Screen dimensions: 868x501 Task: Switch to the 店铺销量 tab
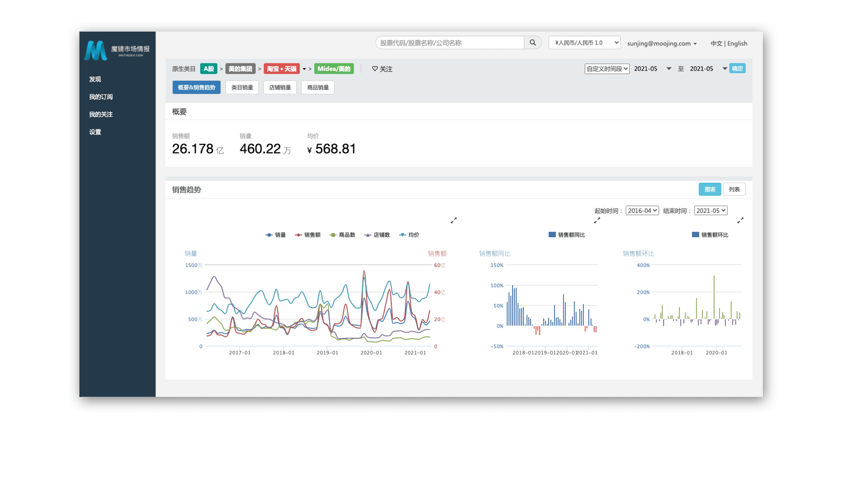279,87
